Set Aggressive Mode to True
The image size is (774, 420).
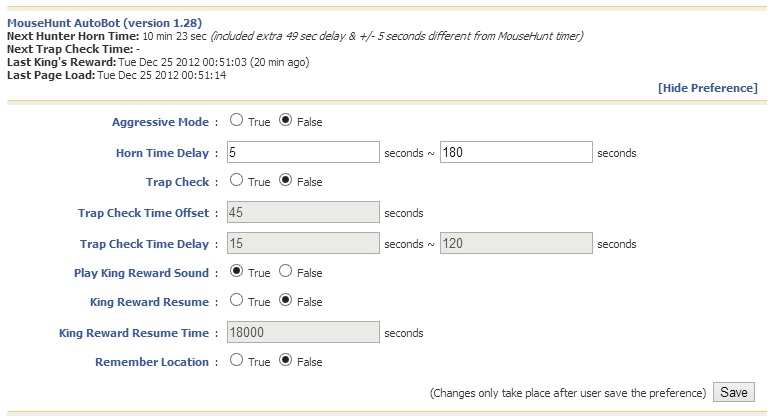pos(236,121)
